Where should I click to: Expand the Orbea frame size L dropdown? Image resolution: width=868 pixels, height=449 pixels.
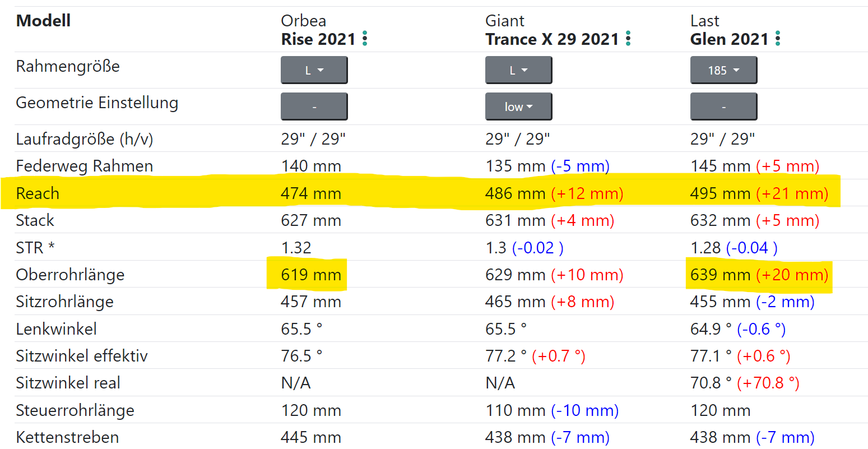click(x=314, y=71)
